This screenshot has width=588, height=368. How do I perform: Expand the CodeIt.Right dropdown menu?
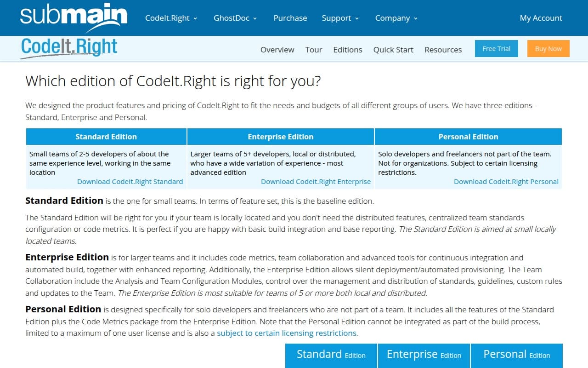pos(171,18)
